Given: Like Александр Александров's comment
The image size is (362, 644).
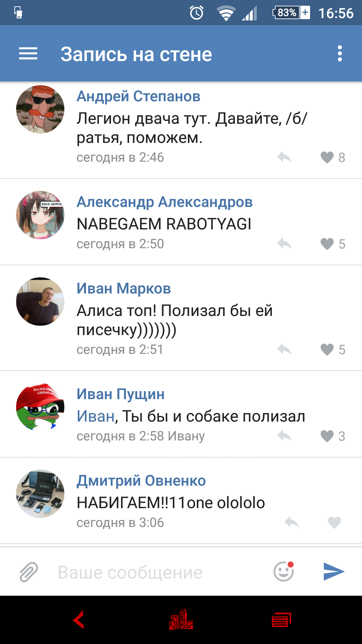Looking at the screenshot, I should (x=327, y=244).
